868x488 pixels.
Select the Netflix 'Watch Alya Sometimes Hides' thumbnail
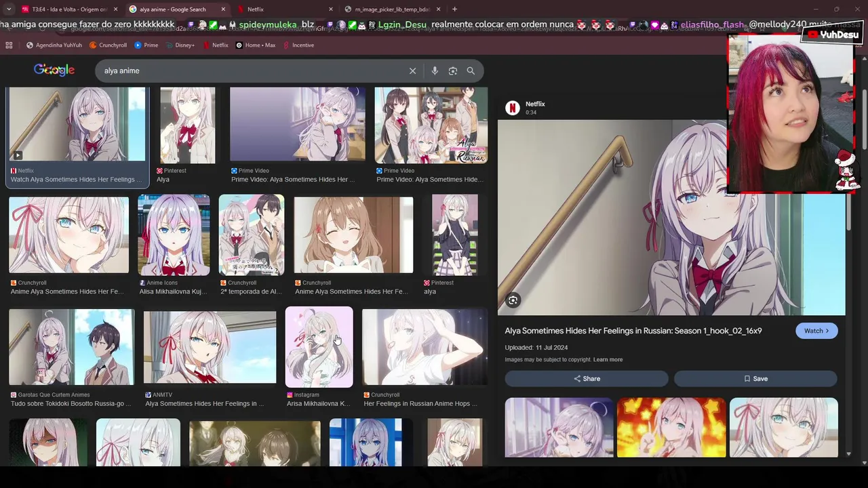pyautogui.click(x=77, y=124)
